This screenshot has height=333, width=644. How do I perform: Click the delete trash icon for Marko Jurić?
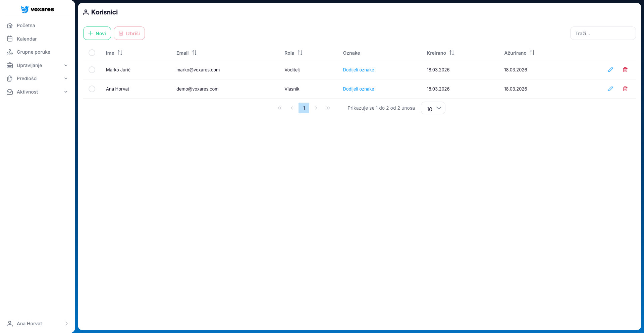coord(625,70)
